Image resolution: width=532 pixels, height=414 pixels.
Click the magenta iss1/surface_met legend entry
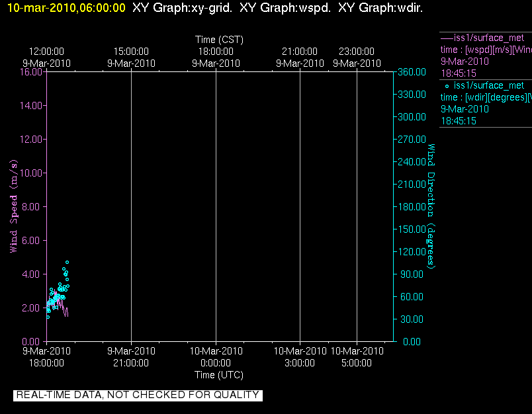tap(482, 38)
